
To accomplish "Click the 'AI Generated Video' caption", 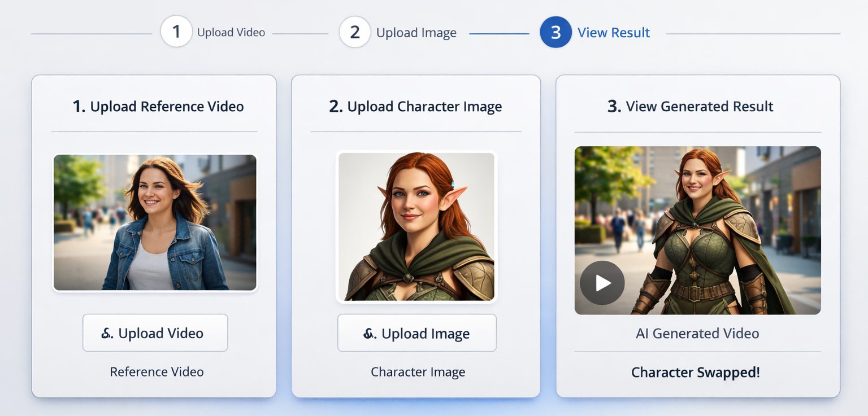I will coord(697,334).
